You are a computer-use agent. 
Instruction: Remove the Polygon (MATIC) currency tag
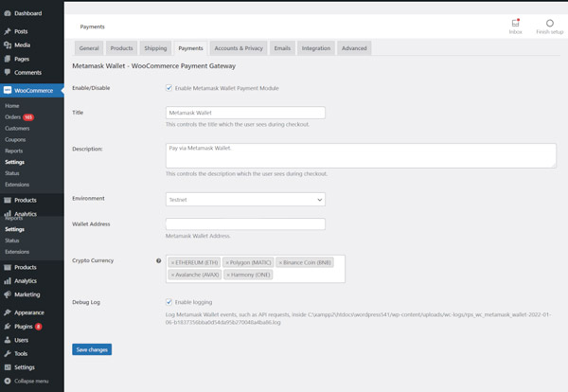pyautogui.click(x=227, y=262)
